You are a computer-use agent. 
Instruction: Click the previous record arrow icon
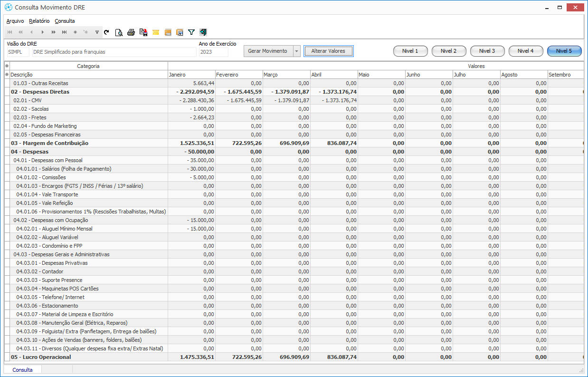pos(31,32)
